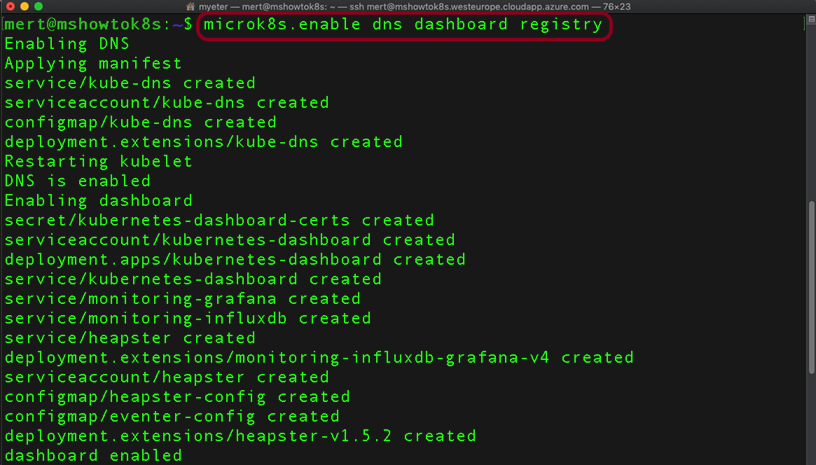816x465 pixels.
Task: Click the green mark bracket beside first prompt line
Action: [x=804, y=24]
